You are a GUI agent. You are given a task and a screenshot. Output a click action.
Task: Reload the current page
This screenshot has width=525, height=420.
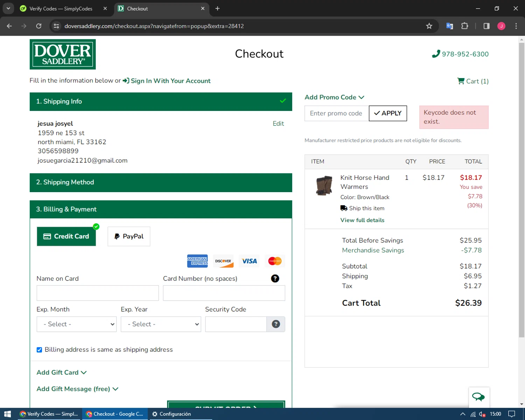click(39, 26)
